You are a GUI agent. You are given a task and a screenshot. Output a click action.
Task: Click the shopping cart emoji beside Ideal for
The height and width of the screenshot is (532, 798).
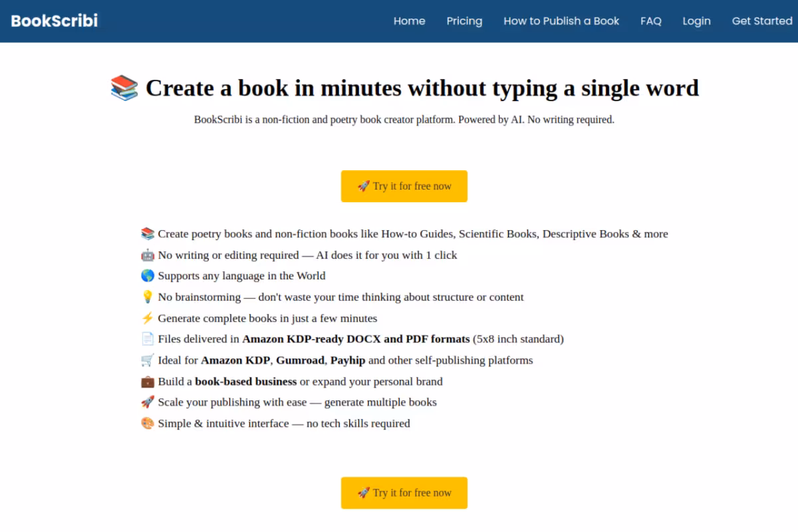point(148,360)
